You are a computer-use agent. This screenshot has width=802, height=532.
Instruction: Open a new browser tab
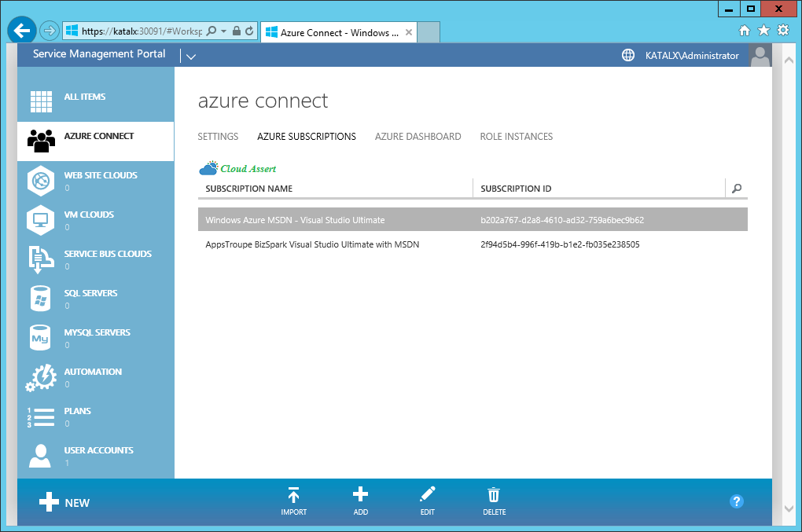click(x=429, y=32)
